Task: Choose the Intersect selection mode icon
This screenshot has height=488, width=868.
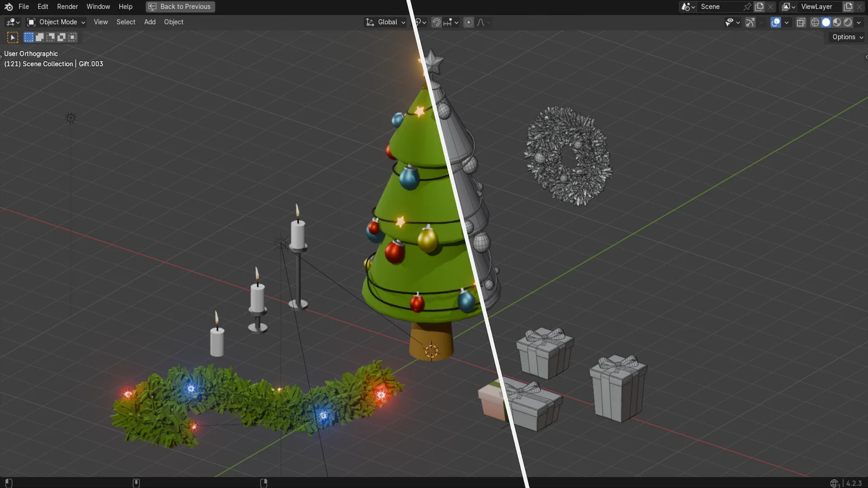Action: (x=72, y=37)
